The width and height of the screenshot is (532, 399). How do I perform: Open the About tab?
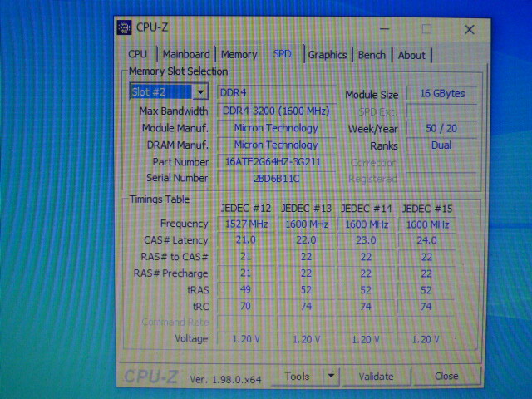pos(411,56)
